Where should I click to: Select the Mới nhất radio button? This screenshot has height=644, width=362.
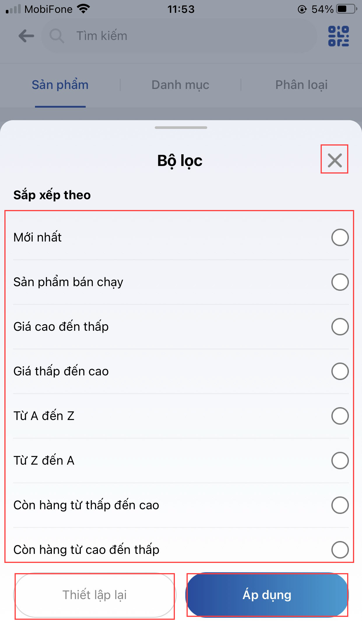[x=340, y=237]
